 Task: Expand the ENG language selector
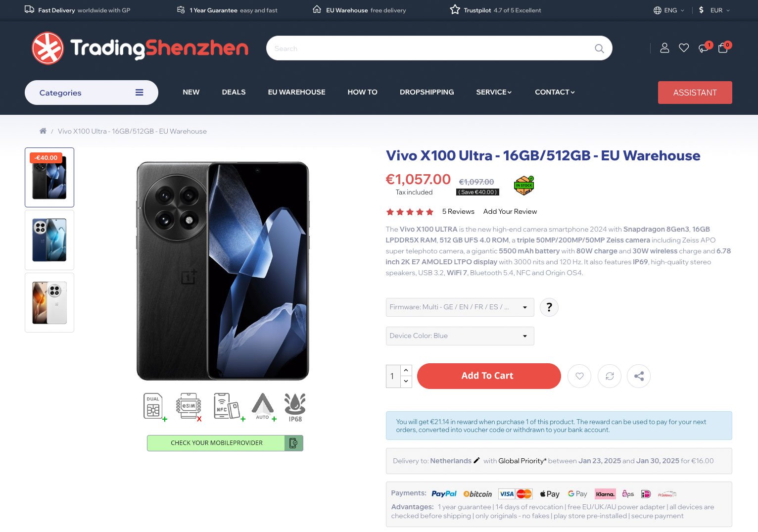click(x=669, y=10)
